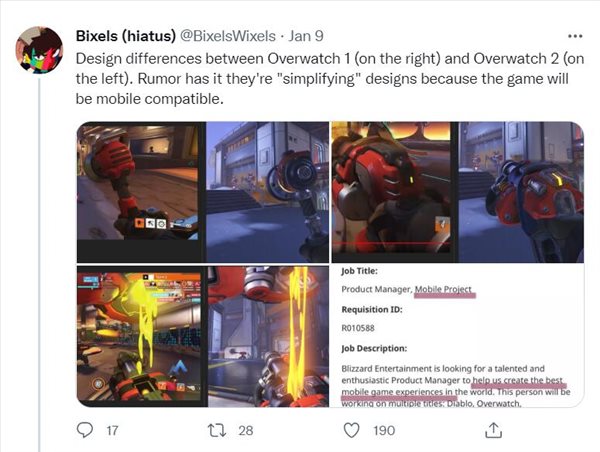The image size is (600, 452).
Task: Open the share upload icon
Action: click(x=493, y=430)
